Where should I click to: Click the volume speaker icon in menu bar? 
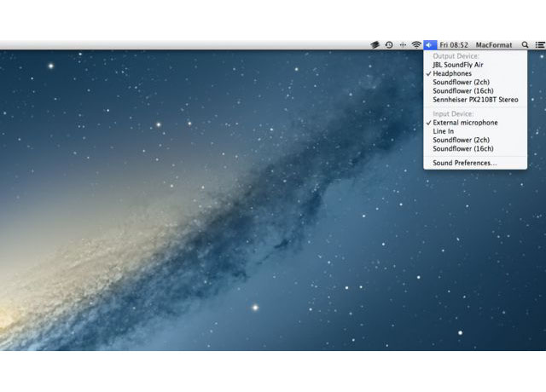coord(430,45)
